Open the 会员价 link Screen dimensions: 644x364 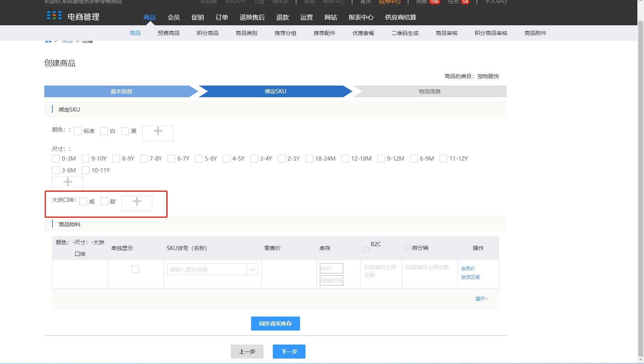[468, 268]
